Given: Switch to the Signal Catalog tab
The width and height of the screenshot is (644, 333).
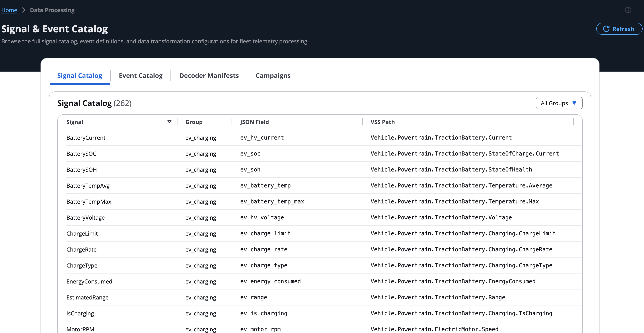Looking at the screenshot, I should (x=80, y=75).
